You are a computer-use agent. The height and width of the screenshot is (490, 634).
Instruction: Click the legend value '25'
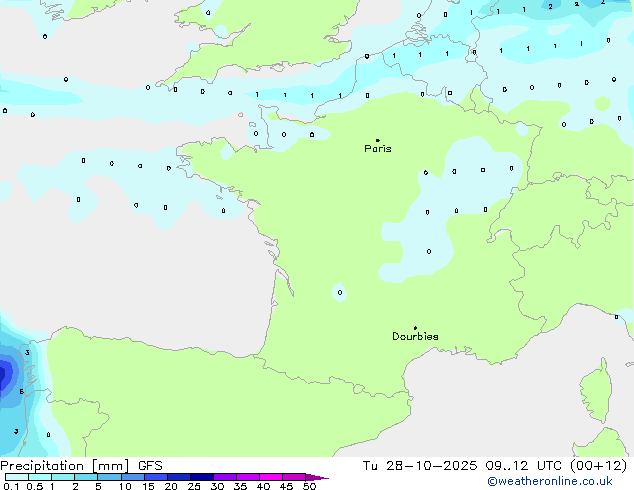click(x=194, y=486)
